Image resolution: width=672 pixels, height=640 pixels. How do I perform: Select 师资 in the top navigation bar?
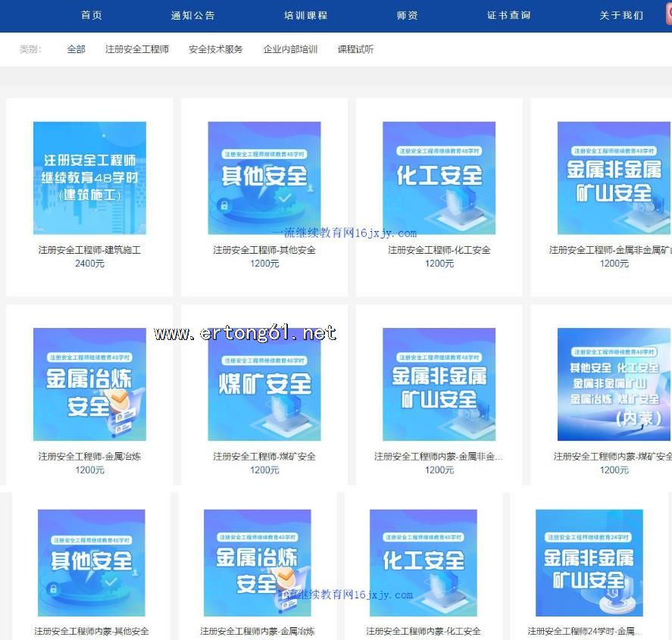pyautogui.click(x=408, y=15)
